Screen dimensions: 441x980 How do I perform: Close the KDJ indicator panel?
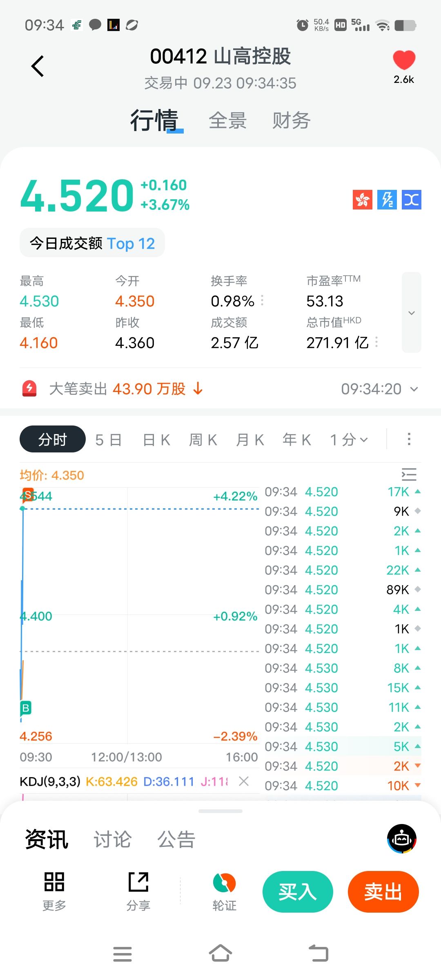pos(244,781)
